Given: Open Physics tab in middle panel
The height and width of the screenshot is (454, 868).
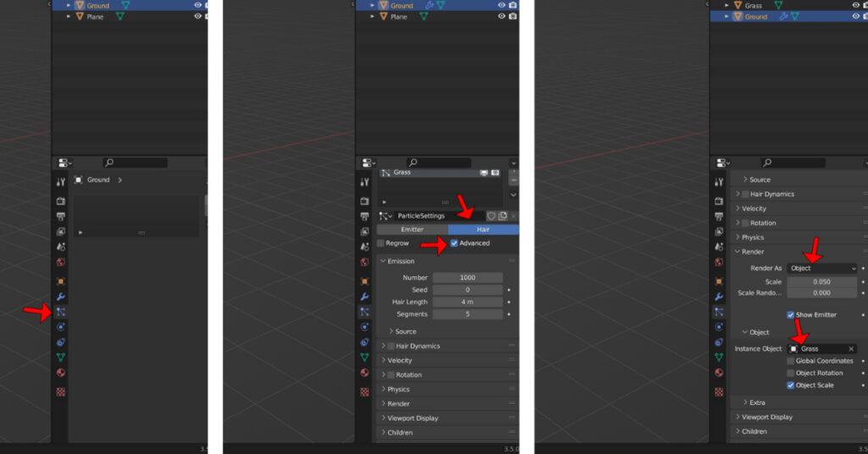Looking at the screenshot, I should coord(364,327).
